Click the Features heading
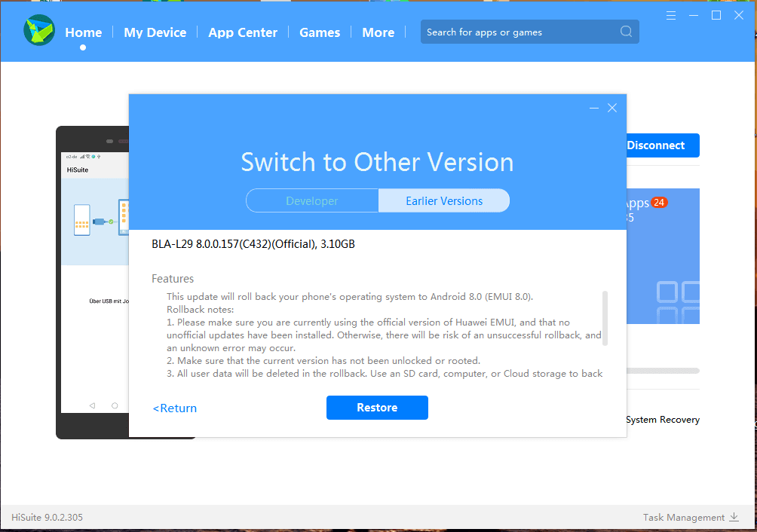The height and width of the screenshot is (532, 757). (173, 279)
